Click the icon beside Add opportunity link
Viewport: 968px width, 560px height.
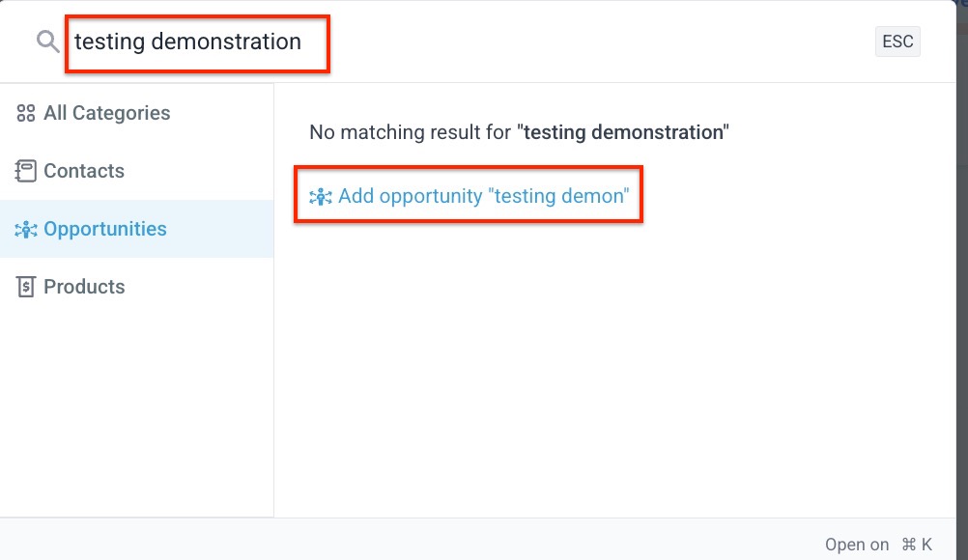point(320,197)
